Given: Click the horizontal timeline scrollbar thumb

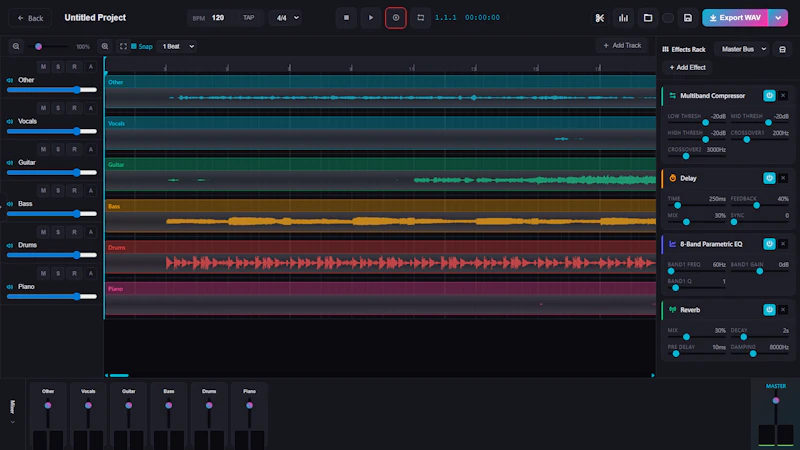Looking at the screenshot, I should click(119, 376).
